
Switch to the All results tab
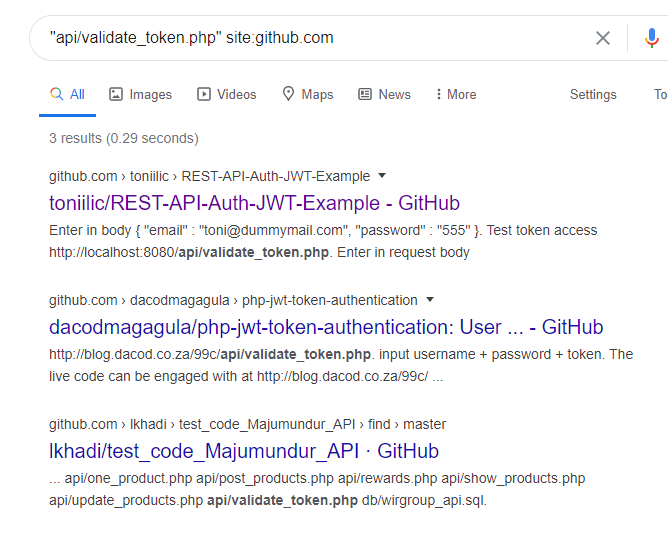67,94
